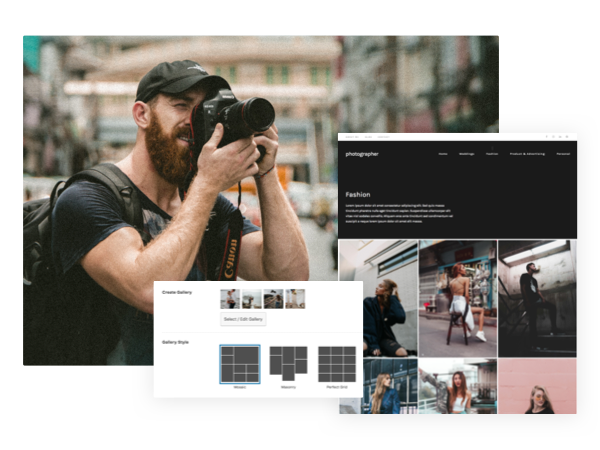This screenshot has width=600, height=450.
Task: Open Product & Advertising menu item
Action: pyautogui.click(x=525, y=154)
